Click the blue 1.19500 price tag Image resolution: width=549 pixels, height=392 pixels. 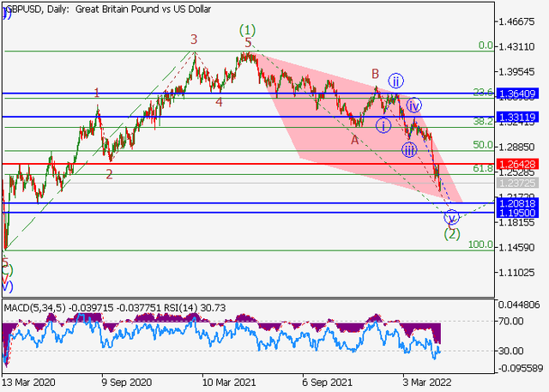pyautogui.click(x=517, y=213)
